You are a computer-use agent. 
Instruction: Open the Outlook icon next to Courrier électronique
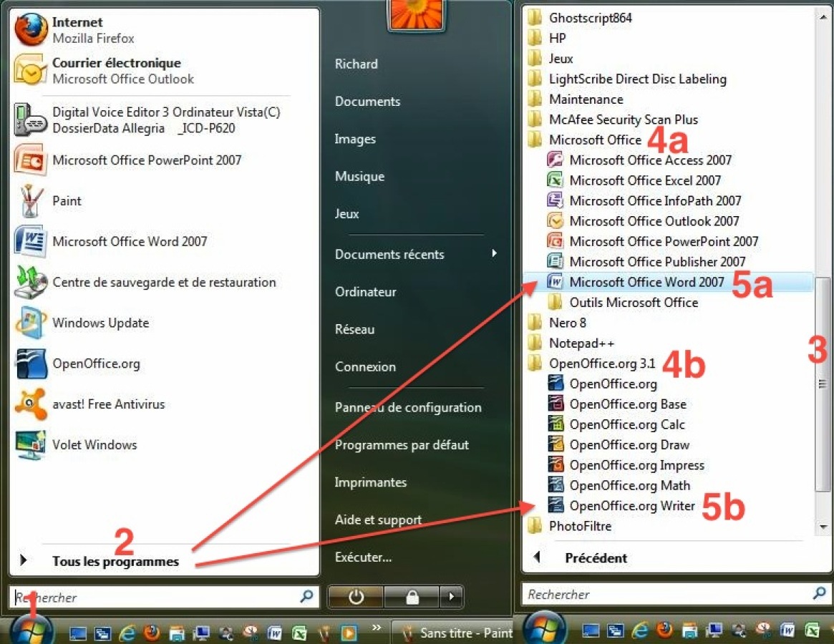click(30, 70)
